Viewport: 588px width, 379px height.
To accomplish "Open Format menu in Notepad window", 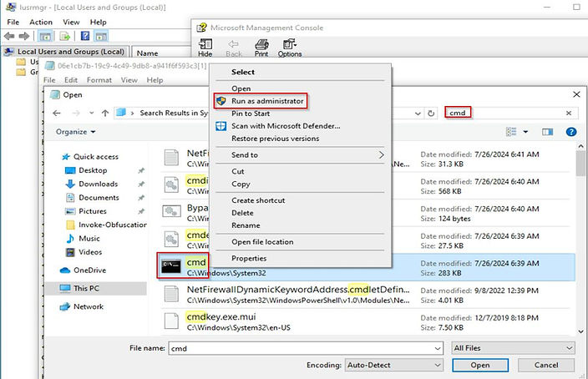I will pyautogui.click(x=99, y=80).
